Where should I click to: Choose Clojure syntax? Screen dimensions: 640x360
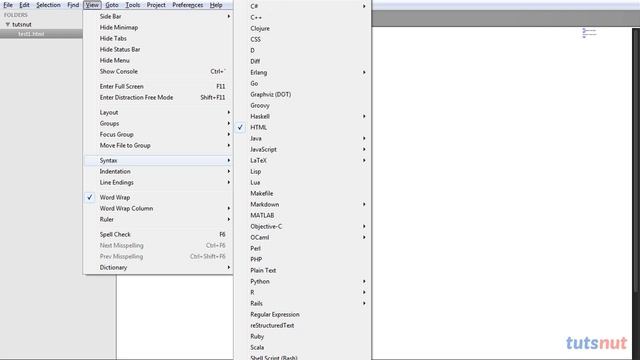point(302,28)
